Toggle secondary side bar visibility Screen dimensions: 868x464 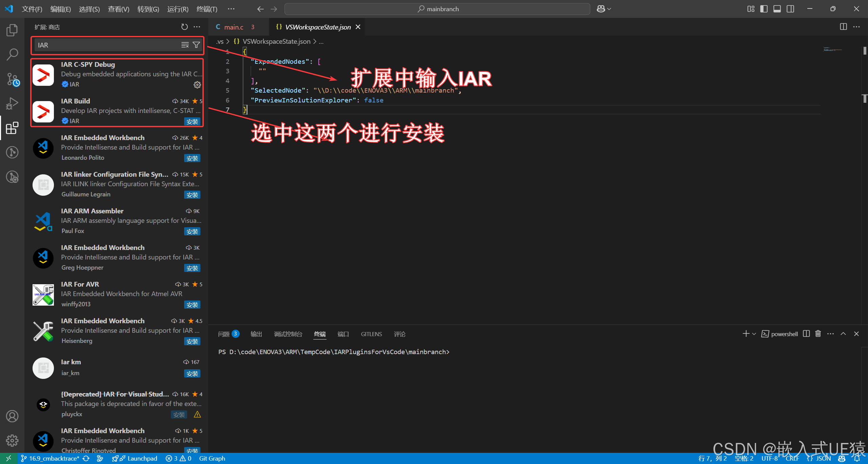pos(790,9)
